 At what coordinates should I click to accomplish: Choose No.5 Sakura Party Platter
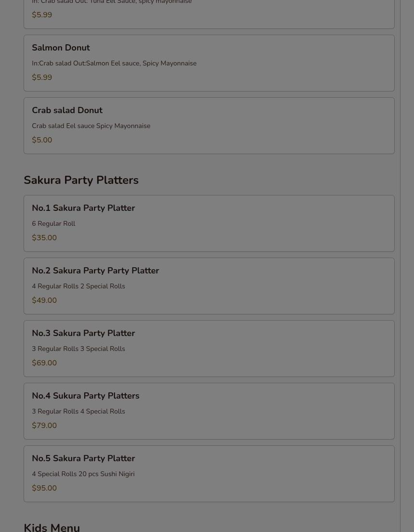click(209, 474)
